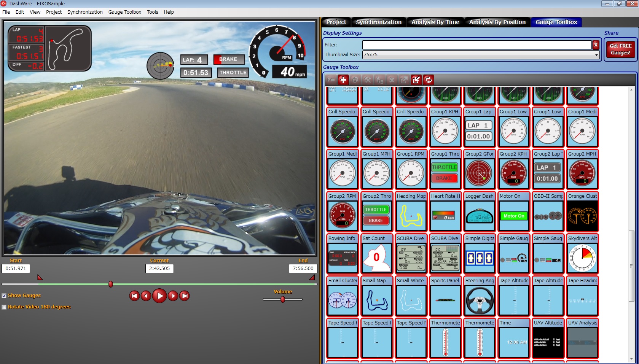Select the Group1 MPH gauge

(376, 169)
